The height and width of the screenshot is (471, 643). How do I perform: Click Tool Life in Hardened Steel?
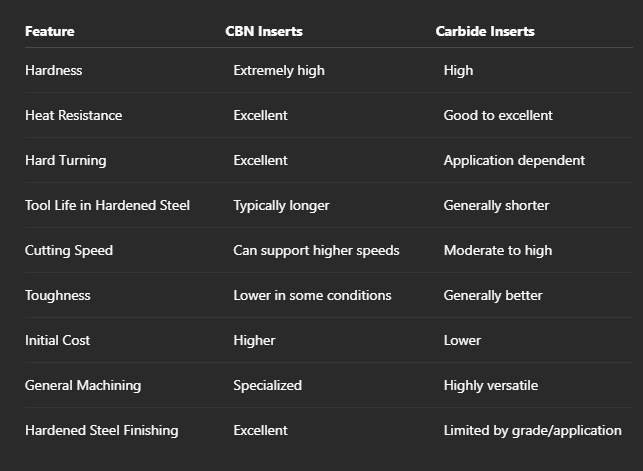107,205
